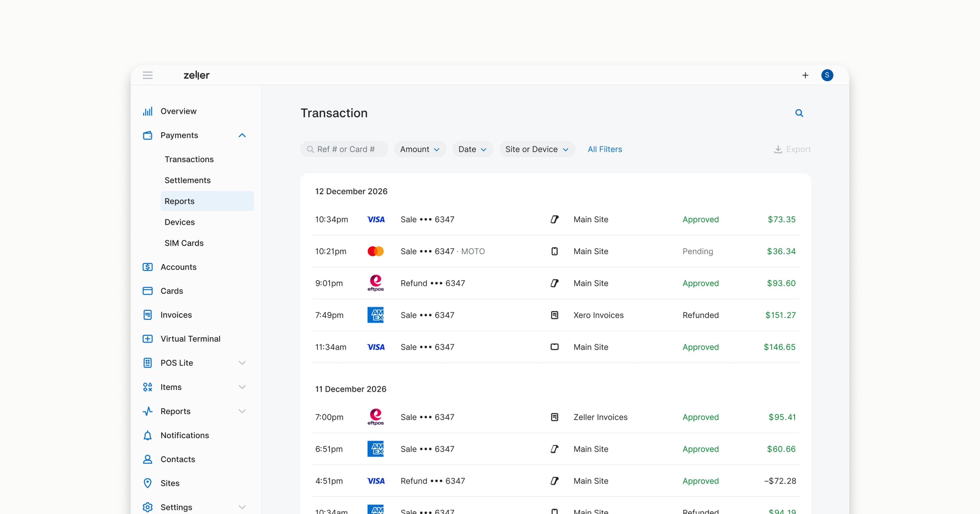Click the 12 December 2026 heading
The width and height of the screenshot is (980, 514).
pyautogui.click(x=351, y=191)
